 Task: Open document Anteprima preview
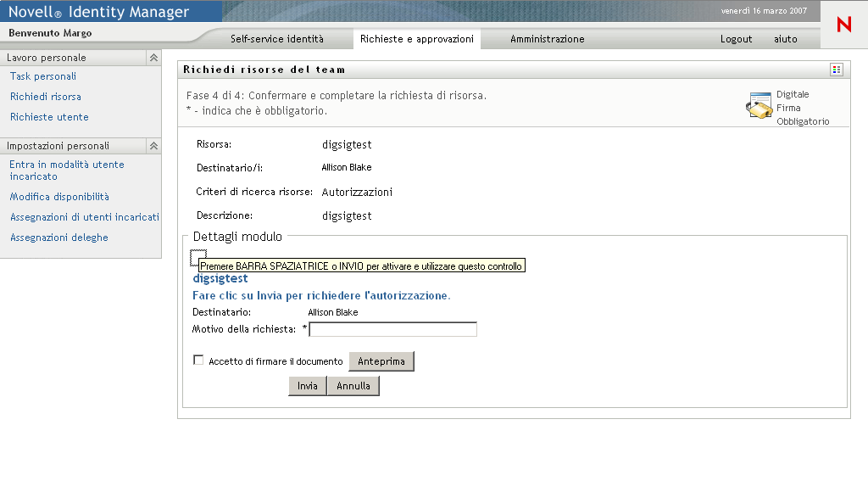click(381, 361)
